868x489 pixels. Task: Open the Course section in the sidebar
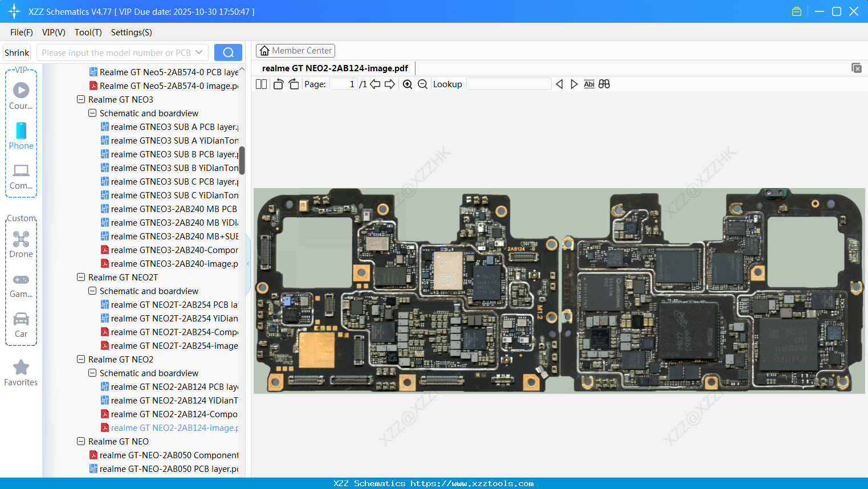pyautogui.click(x=21, y=96)
